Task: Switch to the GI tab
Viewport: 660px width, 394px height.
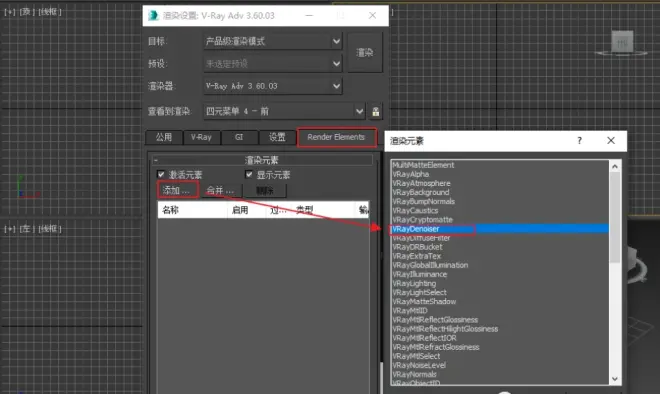Action: coord(239,137)
